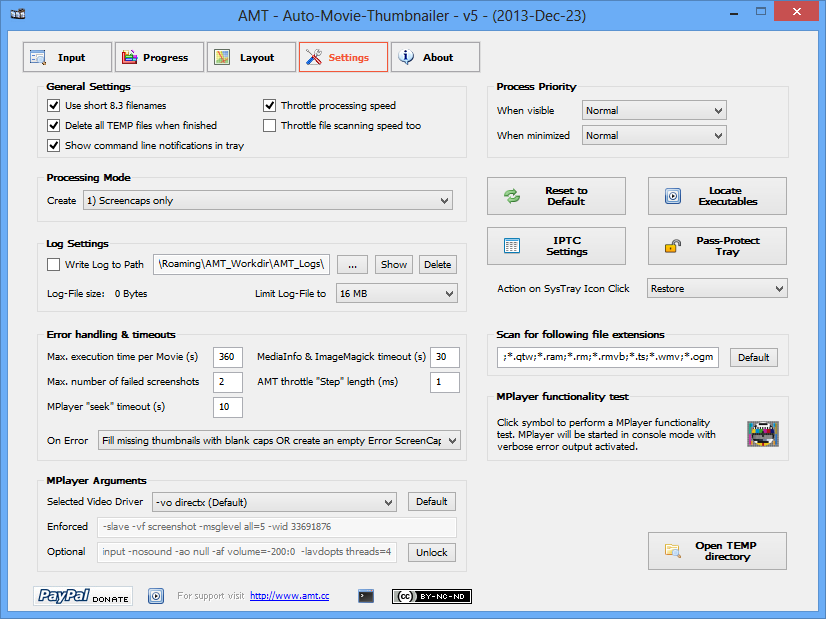Viewport: 826px width, 619px height.
Task: Click Unlock for optional MPlayer arguments
Action: (431, 552)
